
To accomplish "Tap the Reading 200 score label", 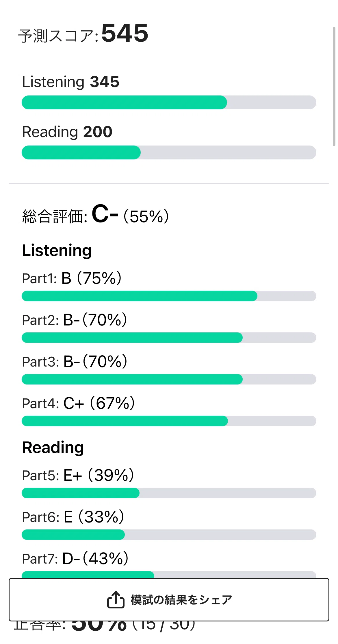I will click(x=67, y=132).
